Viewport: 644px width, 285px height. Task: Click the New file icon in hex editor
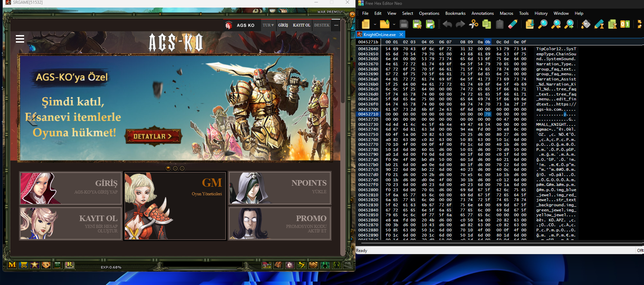pyautogui.click(x=366, y=24)
